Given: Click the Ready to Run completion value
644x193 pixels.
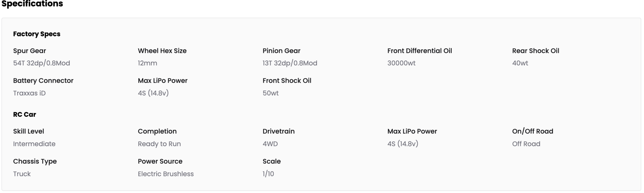Looking at the screenshot, I should (x=159, y=144).
